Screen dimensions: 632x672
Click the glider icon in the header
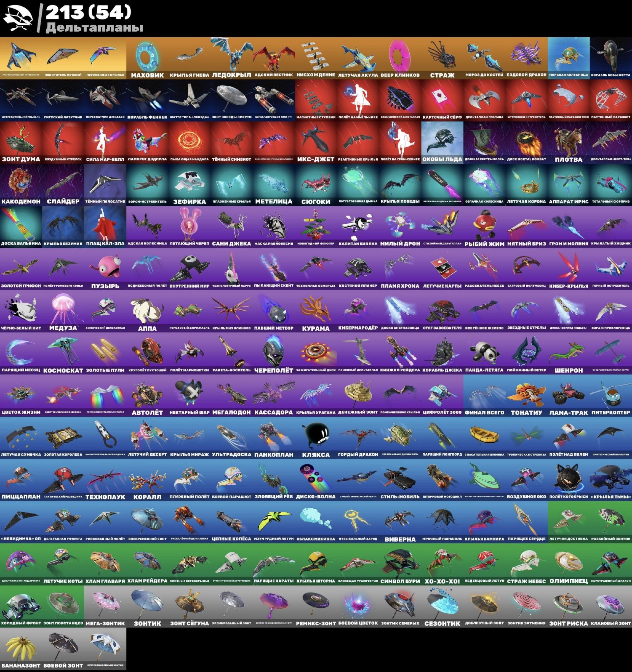pos(17,18)
